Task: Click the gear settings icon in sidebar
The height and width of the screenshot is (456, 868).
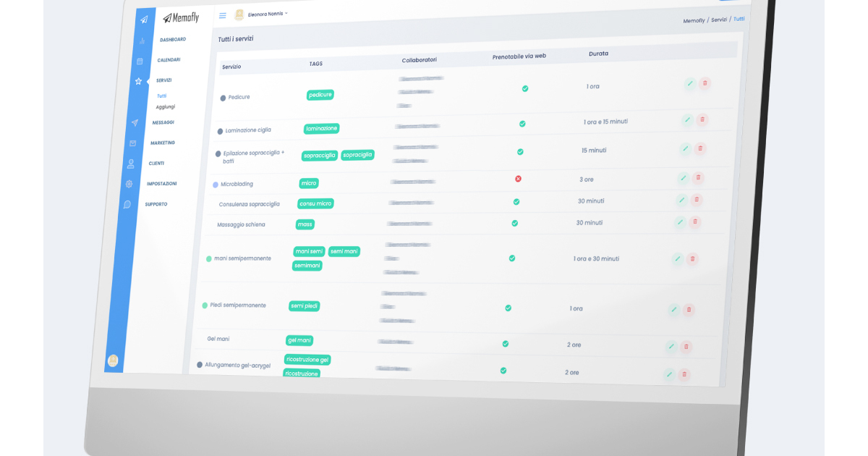Action: click(129, 184)
